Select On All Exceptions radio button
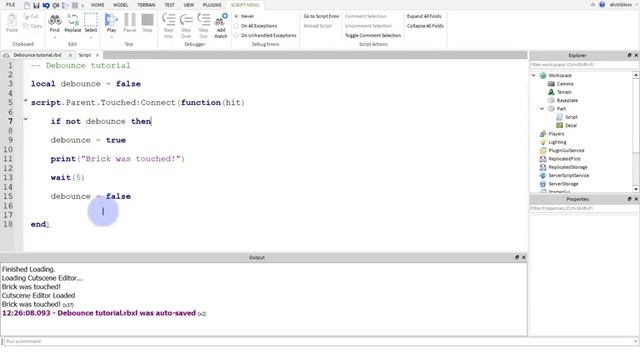640x360 pixels. click(x=236, y=26)
